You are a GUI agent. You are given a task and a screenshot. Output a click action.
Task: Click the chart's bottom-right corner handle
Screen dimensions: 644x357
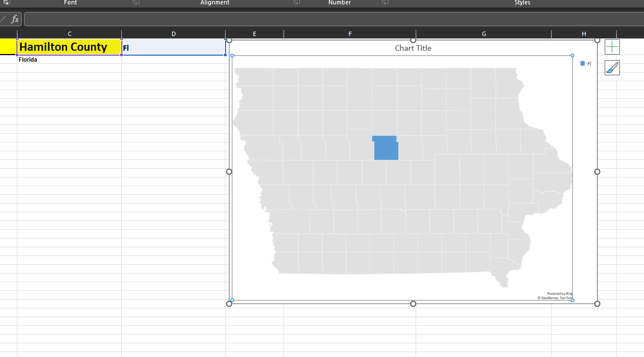pyautogui.click(x=597, y=304)
